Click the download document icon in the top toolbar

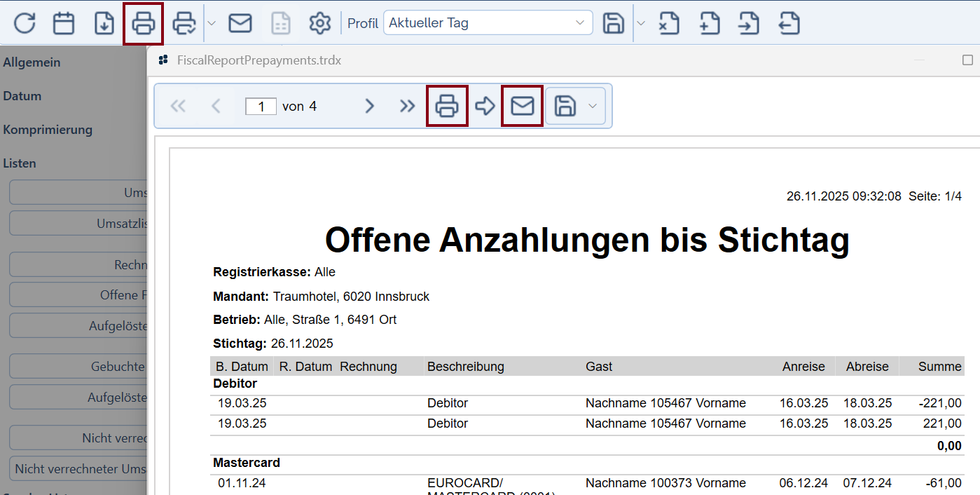(104, 23)
